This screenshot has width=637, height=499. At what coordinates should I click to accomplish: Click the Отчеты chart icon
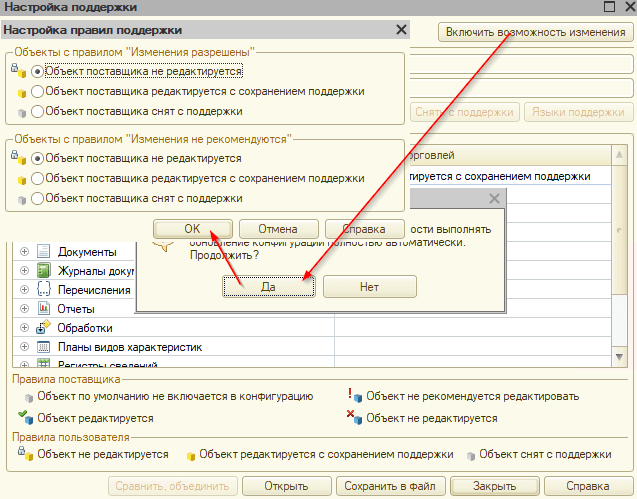(43, 308)
